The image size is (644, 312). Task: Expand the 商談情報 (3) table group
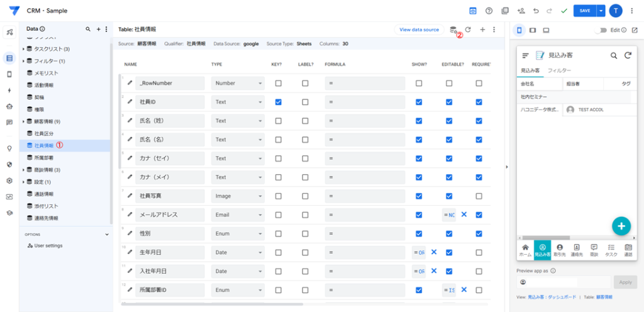click(x=23, y=170)
